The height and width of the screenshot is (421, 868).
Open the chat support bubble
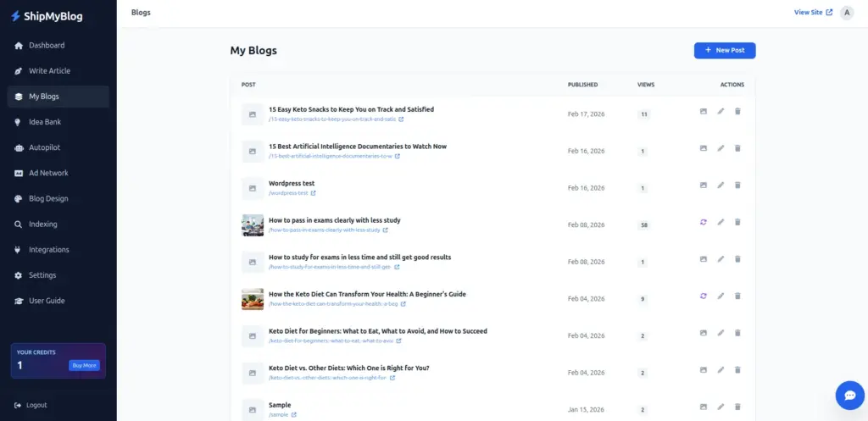(849, 395)
